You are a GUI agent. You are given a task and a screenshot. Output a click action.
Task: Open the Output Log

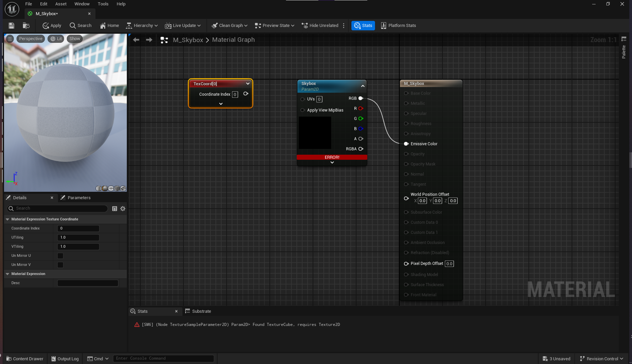(65, 359)
